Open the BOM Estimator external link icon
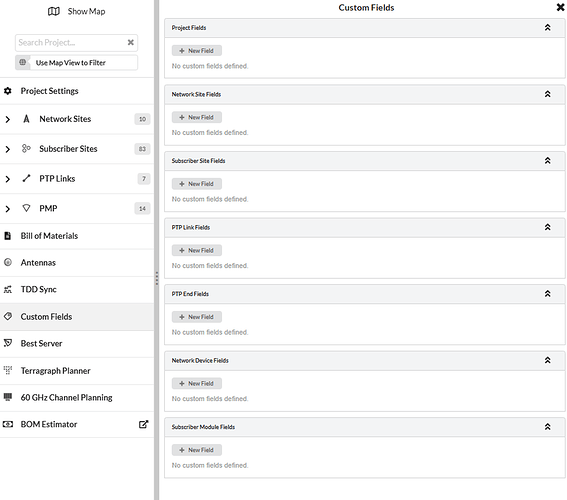Image resolution: width=567 pixels, height=500 pixels. [144, 424]
